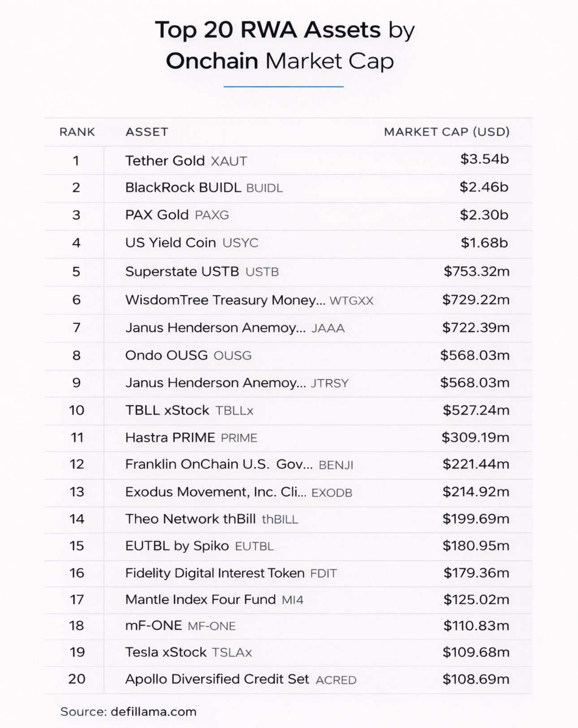The height and width of the screenshot is (728, 578).
Task: Select the Ondo OUSG asset name
Action: [x=166, y=355]
